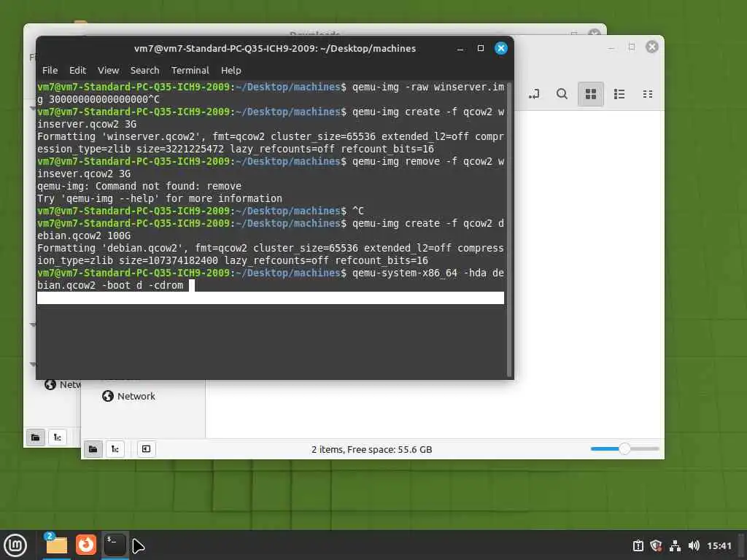Click the file manager search icon
747x560 pixels.
562,94
